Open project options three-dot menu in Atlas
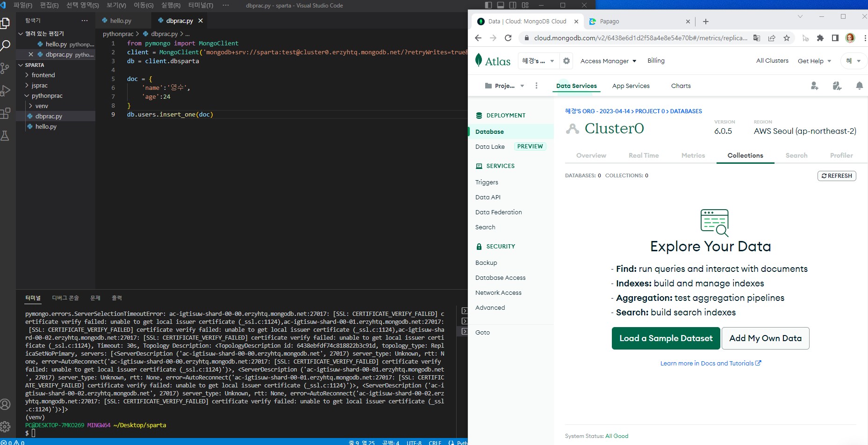 coord(536,86)
